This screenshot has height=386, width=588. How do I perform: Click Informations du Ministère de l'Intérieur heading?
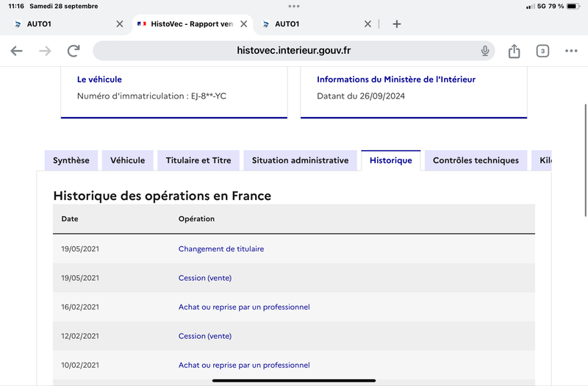(396, 79)
